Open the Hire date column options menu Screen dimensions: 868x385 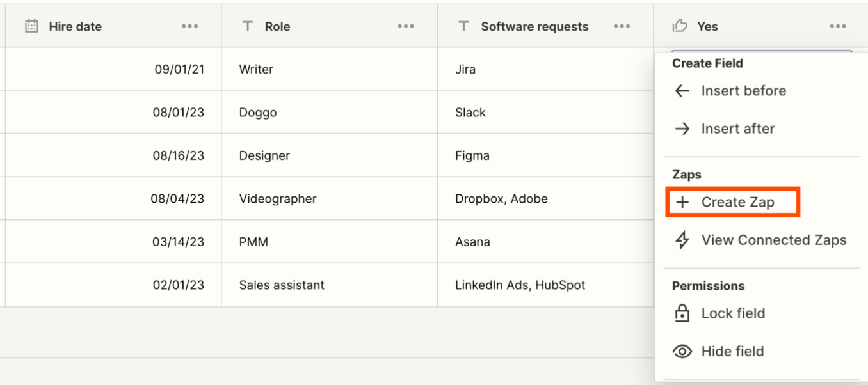189,26
